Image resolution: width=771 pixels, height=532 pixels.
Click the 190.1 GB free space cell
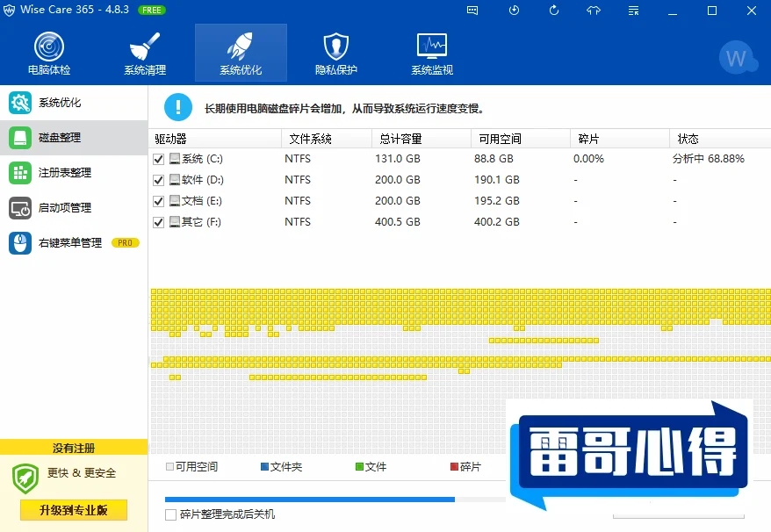[x=497, y=180]
